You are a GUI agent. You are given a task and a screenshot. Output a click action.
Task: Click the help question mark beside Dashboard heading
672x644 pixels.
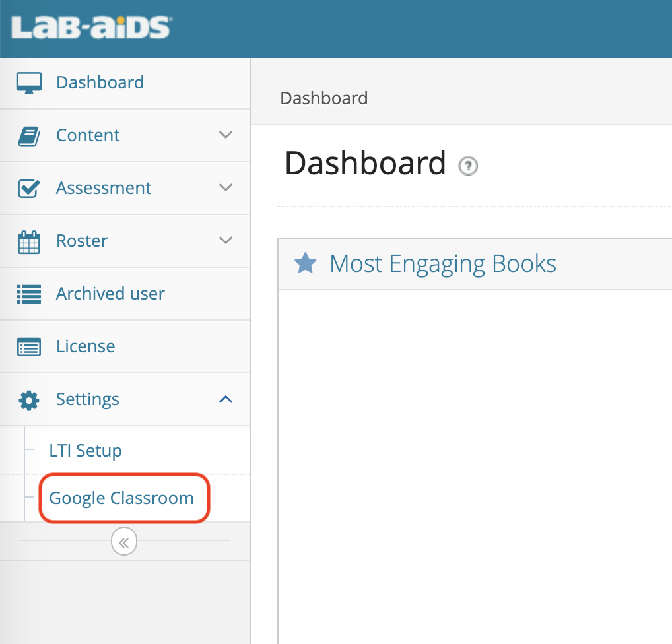(x=468, y=166)
